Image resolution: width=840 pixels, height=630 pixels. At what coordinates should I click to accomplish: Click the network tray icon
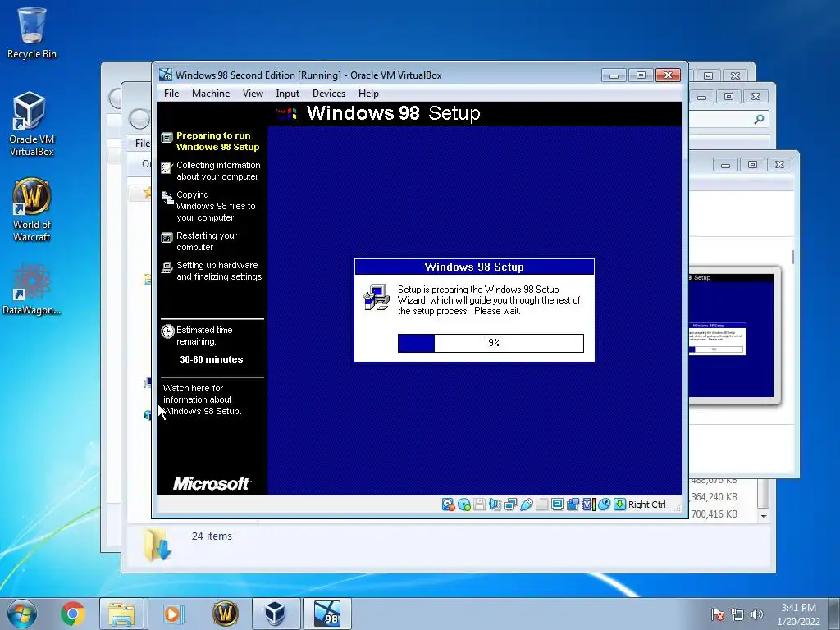tap(737, 614)
